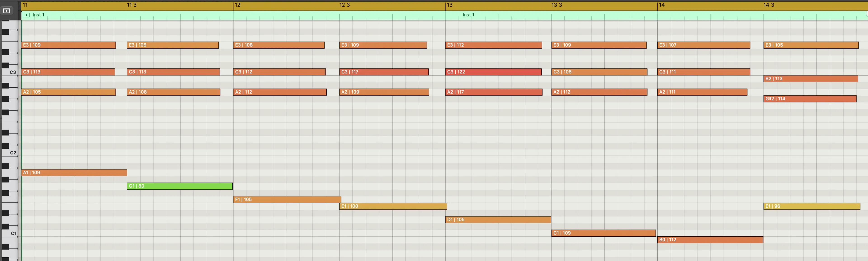868x261 pixels.
Task: Select the B2 note with velocity 113
Action: pyautogui.click(x=810, y=79)
